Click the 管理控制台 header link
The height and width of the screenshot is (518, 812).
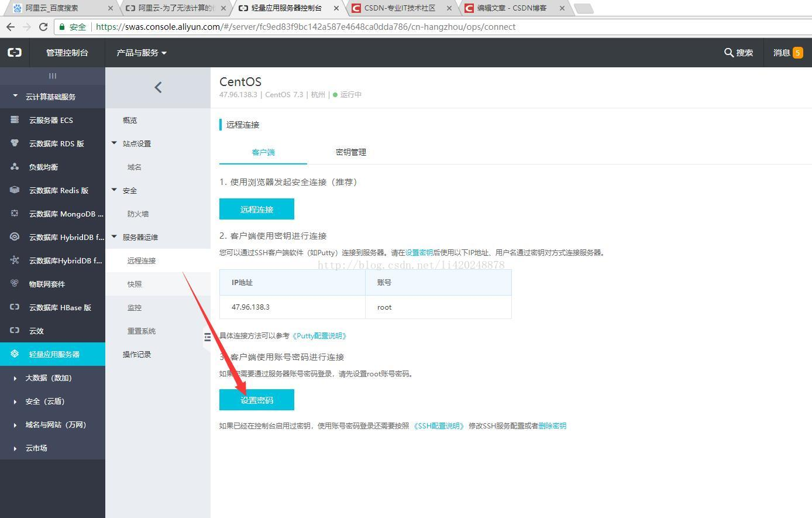point(67,53)
